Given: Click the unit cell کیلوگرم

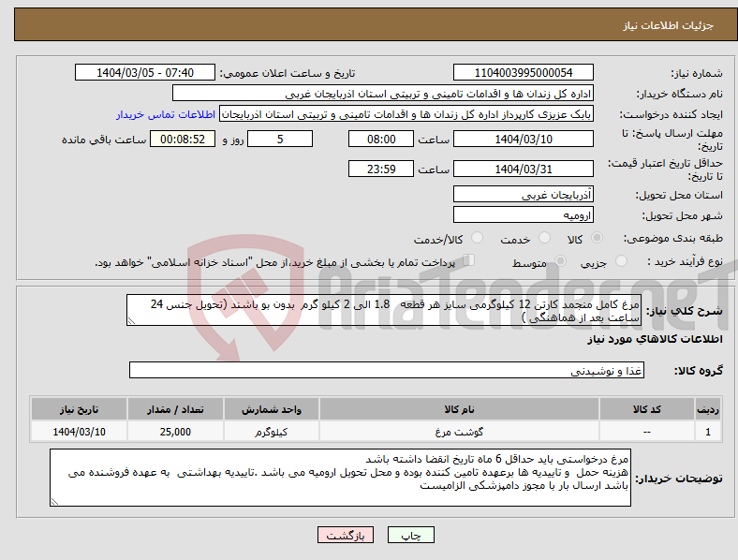Looking at the screenshot, I should pos(272,432).
